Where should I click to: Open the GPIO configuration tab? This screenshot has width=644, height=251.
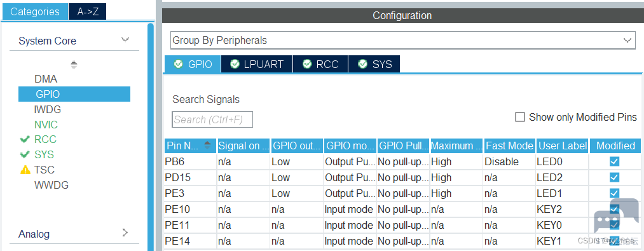click(192, 64)
